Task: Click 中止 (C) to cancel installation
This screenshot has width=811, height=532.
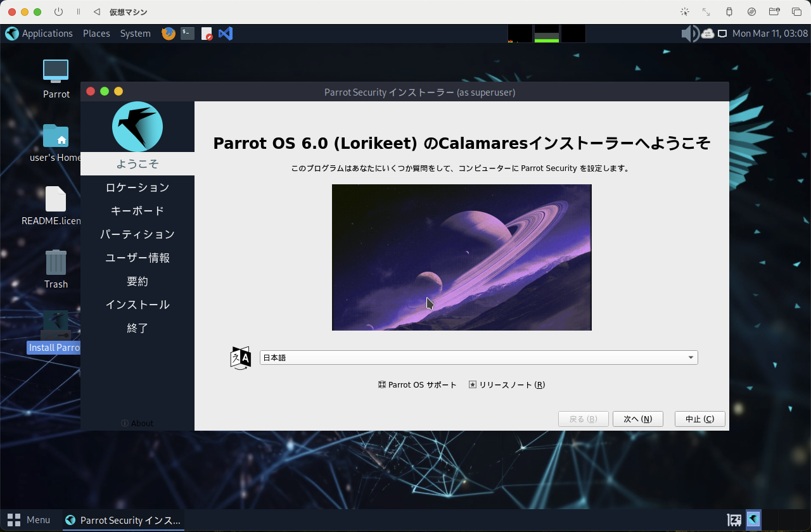Action: tap(699, 419)
